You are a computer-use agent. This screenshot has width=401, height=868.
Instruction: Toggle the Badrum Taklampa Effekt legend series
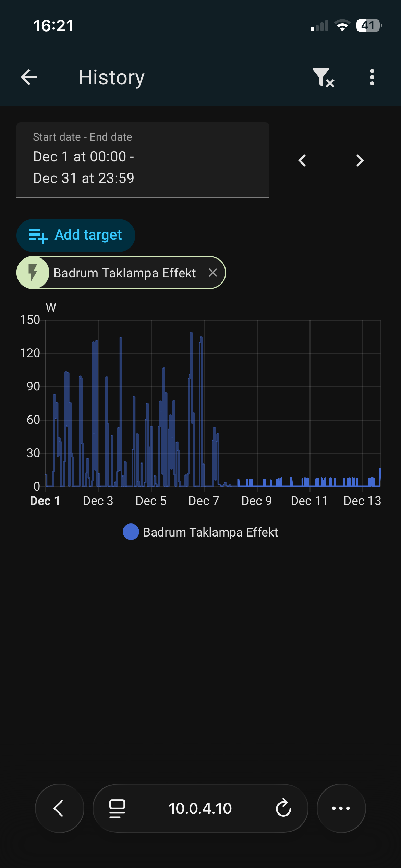click(x=200, y=532)
